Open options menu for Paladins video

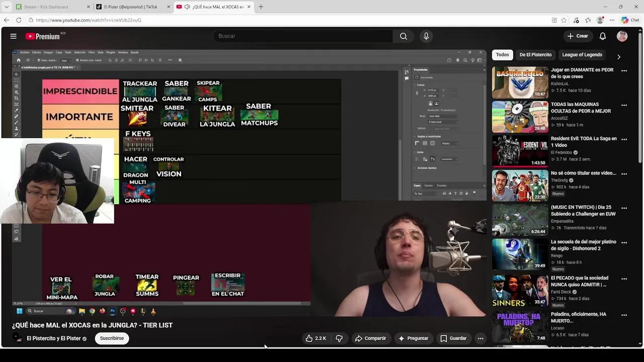(624, 315)
